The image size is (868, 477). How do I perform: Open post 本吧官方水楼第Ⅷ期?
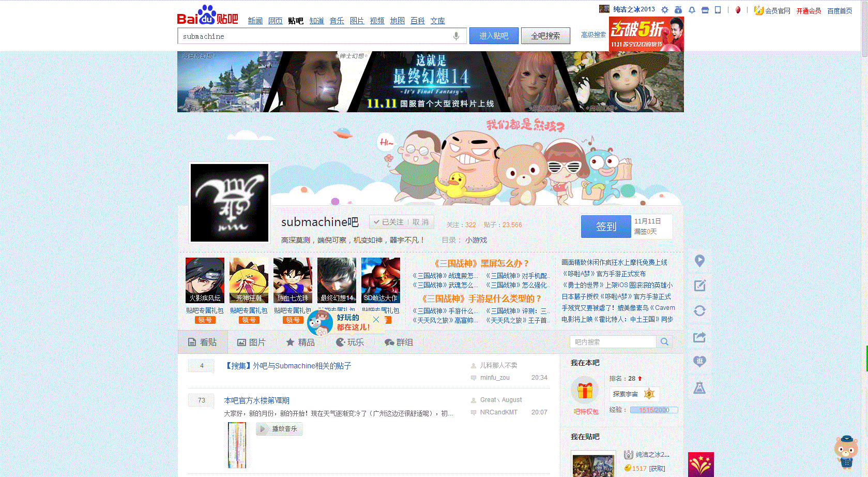pos(257,400)
